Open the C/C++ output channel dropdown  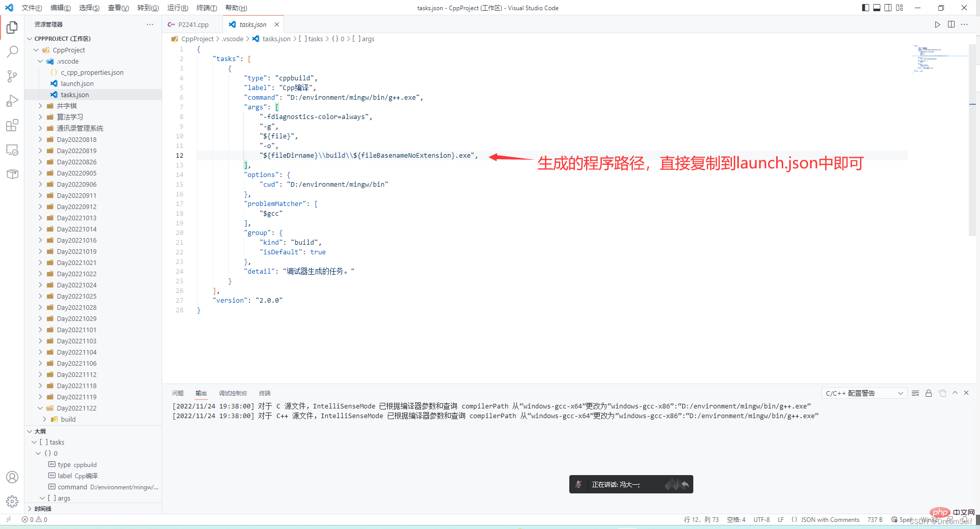(864, 393)
